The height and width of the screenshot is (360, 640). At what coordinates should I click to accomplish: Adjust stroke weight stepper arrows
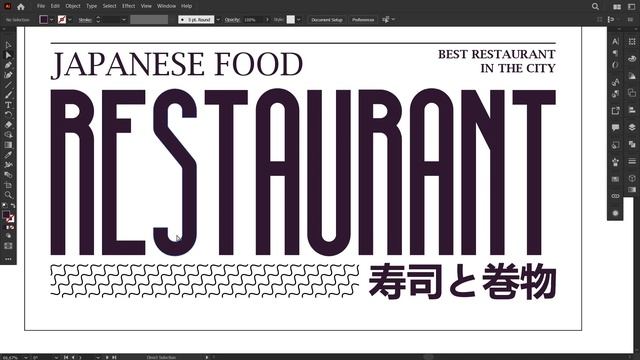(98, 20)
